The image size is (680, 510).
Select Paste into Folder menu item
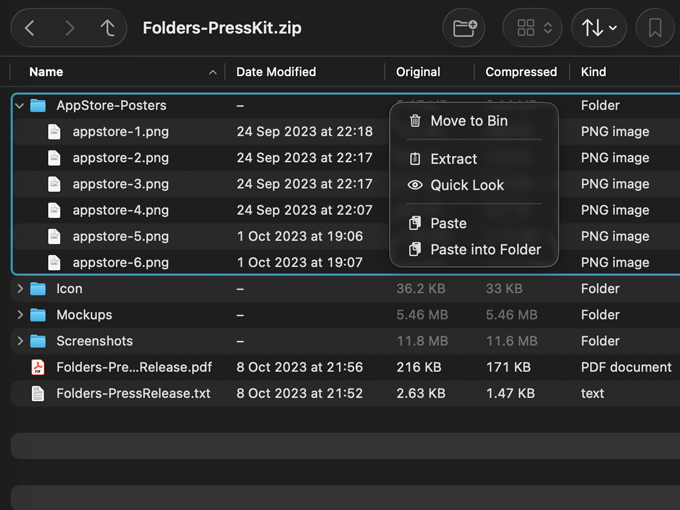coord(485,250)
